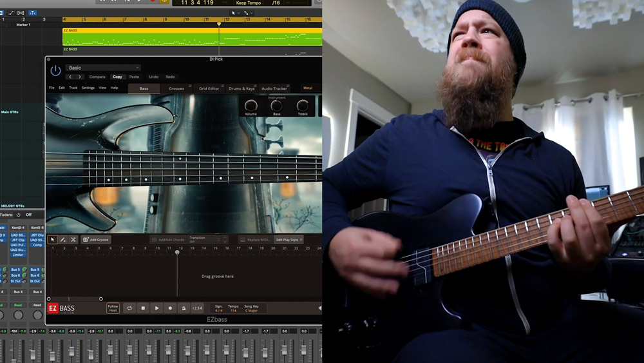Click the Compare button
644x363 pixels.
[x=97, y=77]
